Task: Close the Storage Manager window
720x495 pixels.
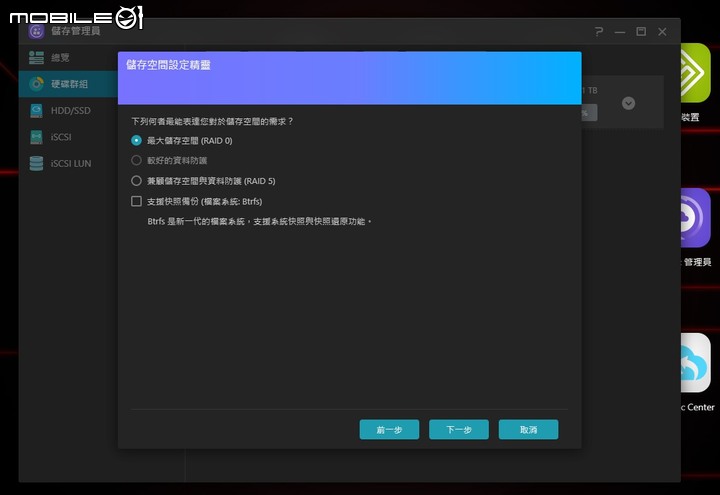Action: [x=662, y=32]
